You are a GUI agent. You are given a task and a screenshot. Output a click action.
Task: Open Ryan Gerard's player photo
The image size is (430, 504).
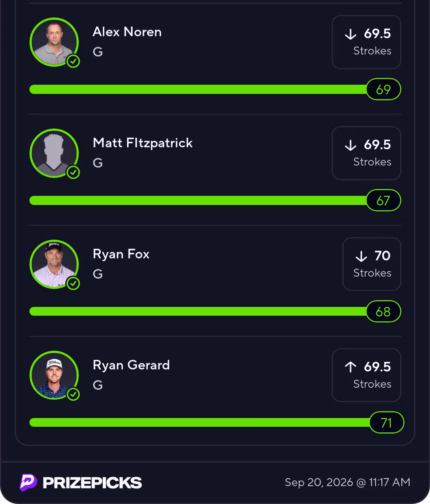[x=54, y=375]
